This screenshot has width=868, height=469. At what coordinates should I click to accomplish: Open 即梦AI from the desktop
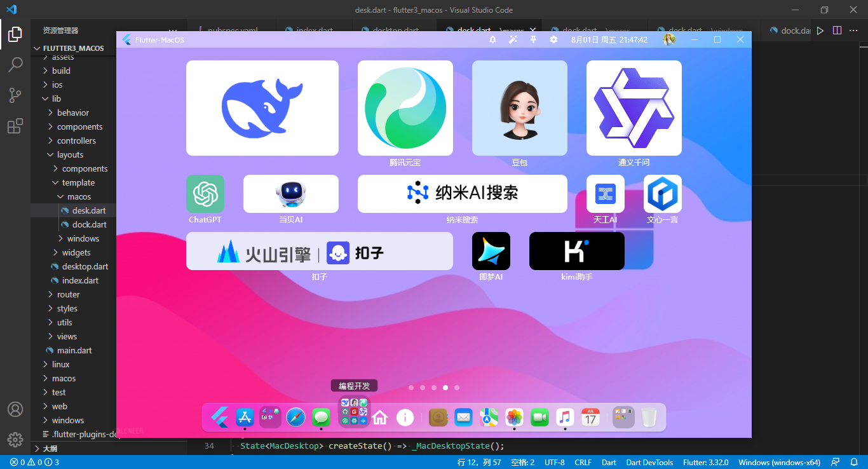[491, 250]
